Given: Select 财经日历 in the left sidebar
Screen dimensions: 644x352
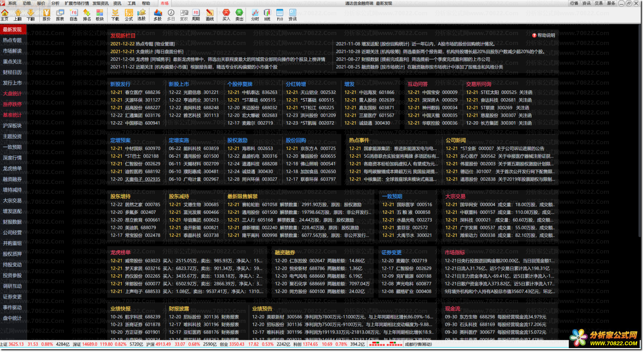Looking at the screenshot, I should tap(13, 72).
